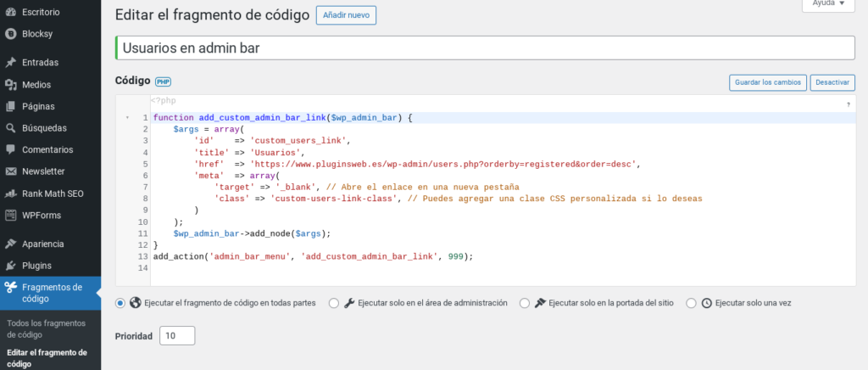The height and width of the screenshot is (370, 868).
Task: Open the Ayuda help dropdown
Action: coord(828,4)
